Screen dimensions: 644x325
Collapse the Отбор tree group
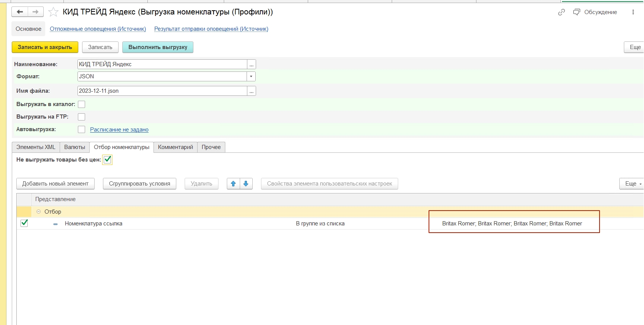(38, 212)
